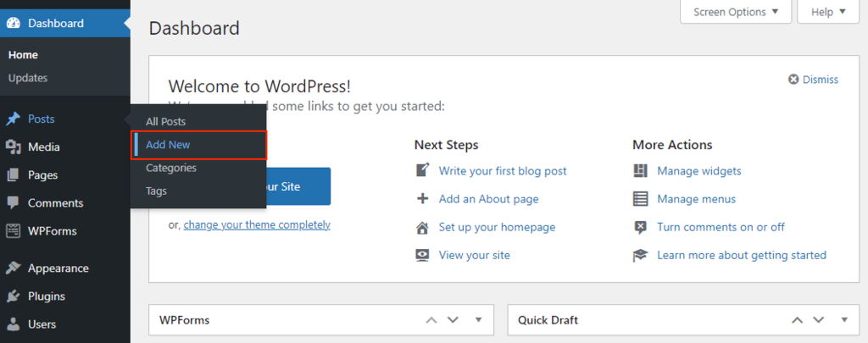The width and height of the screenshot is (868, 343).
Task: Choose Categories in the Posts flyout
Action: (x=171, y=168)
